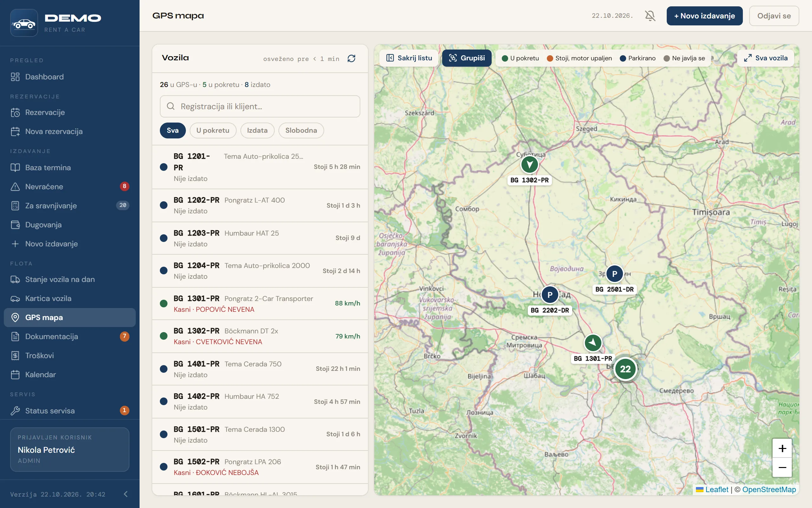
Task: Click the dark blue Parkirano legend dot
Action: pyautogui.click(x=623, y=58)
